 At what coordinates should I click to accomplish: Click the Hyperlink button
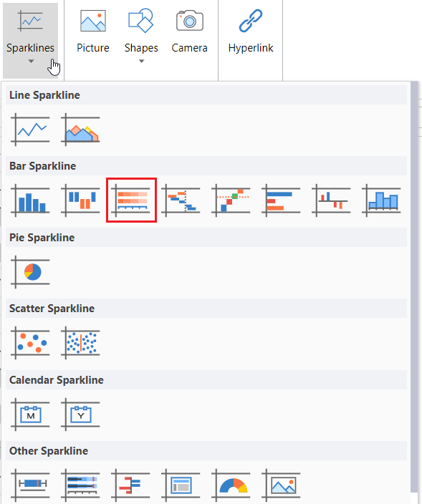coord(251,31)
